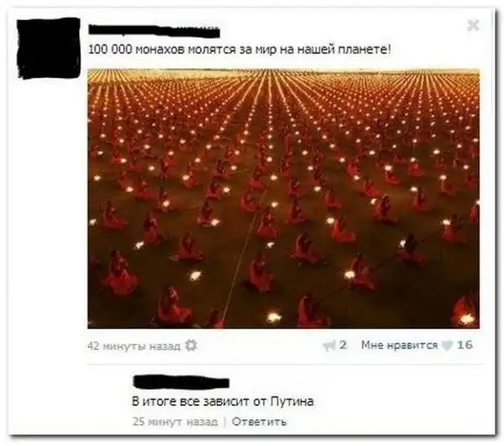Reply with the "Ответить" link
This screenshot has height=446, width=504.
tap(259, 422)
